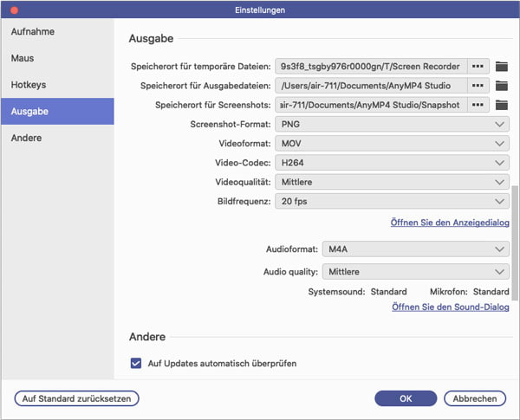
Task: Click browse dots for Screenshots path
Action: coord(478,105)
